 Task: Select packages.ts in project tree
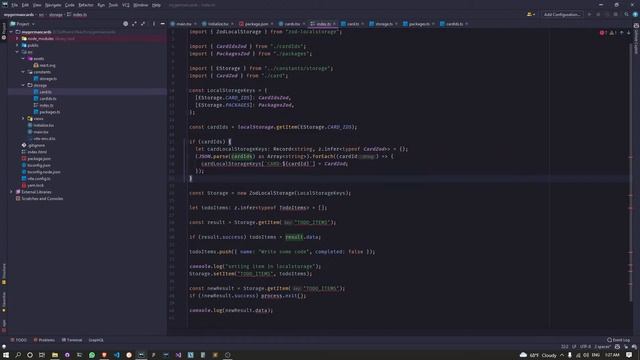pos(47,112)
